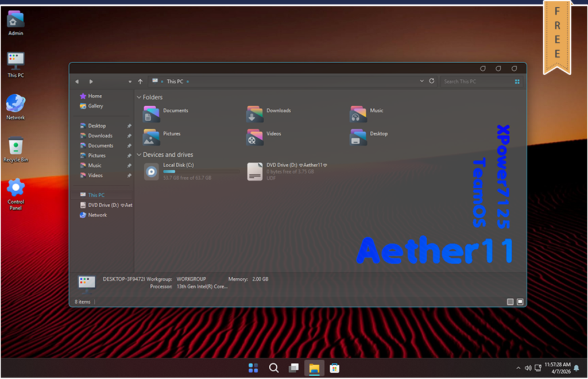Image resolution: width=588 pixels, height=379 pixels.
Task: Select Gallery in the navigation pane
Action: click(95, 106)
